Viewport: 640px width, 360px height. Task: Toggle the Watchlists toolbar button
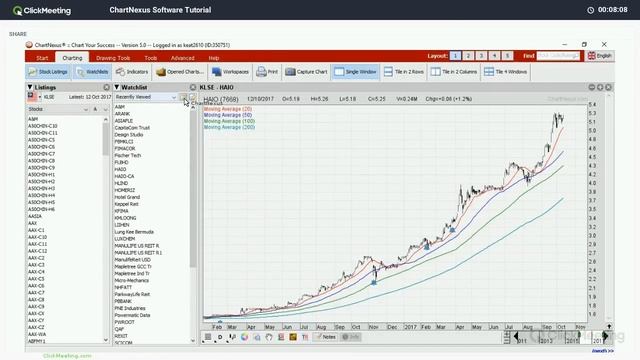click(x=93, y=72)
